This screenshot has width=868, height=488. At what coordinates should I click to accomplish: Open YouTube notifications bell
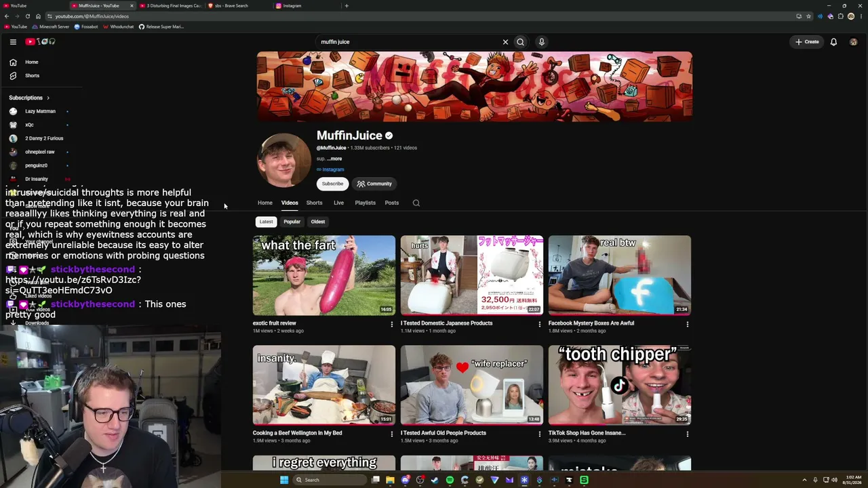[x=833, y=42]
